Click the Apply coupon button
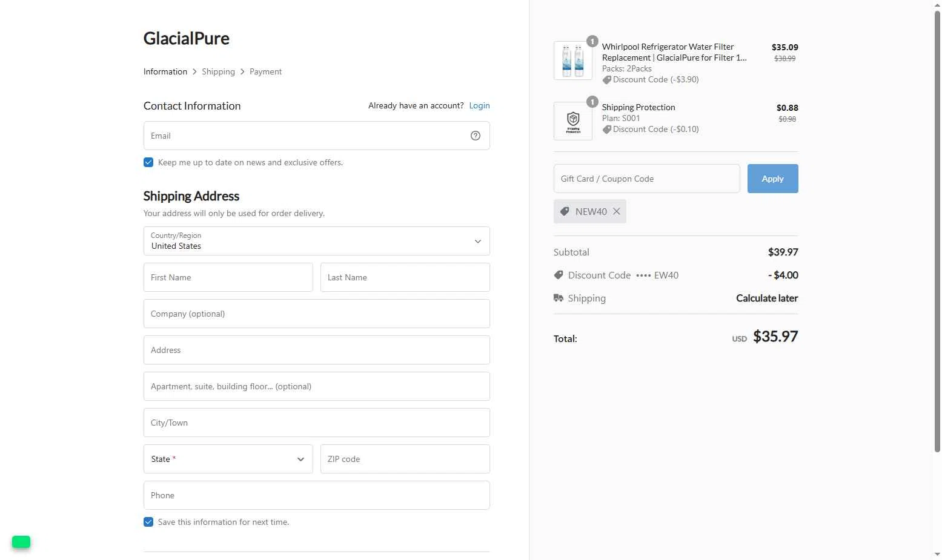The width and height of the screenshot is (942, 560). coord(772,179)
